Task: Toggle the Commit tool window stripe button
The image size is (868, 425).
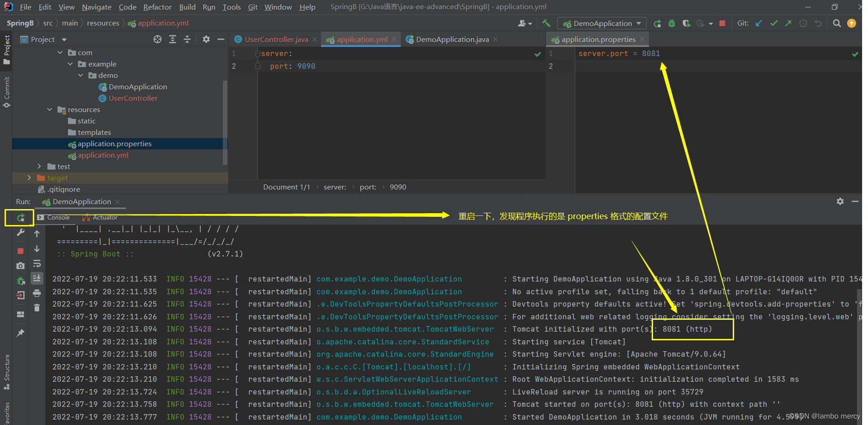Action: pyautogui.click(x=6, y=92)
